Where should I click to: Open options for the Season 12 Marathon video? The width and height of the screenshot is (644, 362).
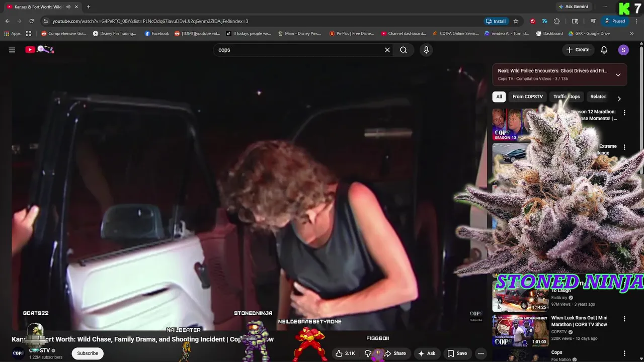(x=624, y=113)
